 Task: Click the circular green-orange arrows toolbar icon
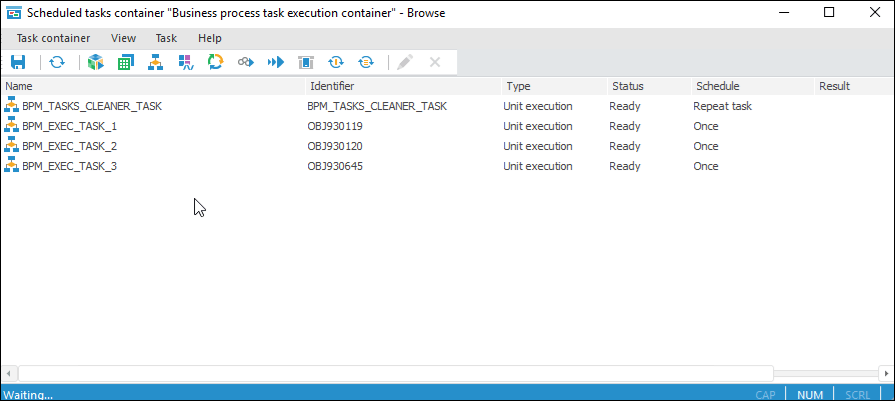point(215,62)
